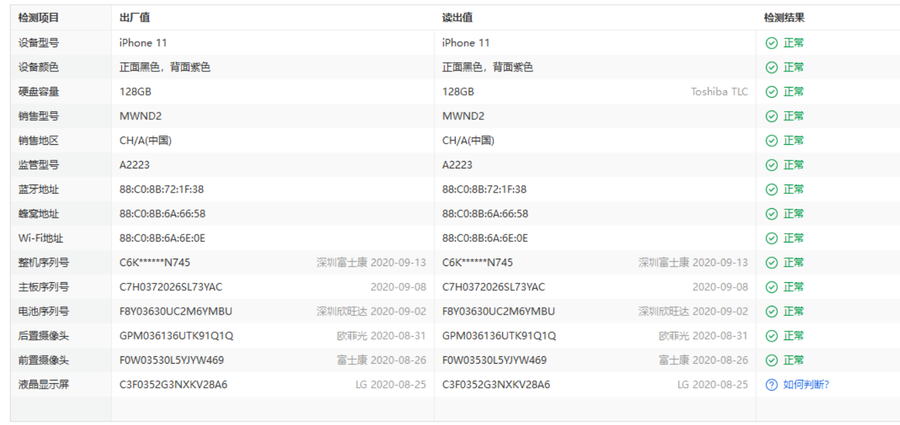Select the 整机序列号 row label
900x425 pixels.
coord(44,262)
